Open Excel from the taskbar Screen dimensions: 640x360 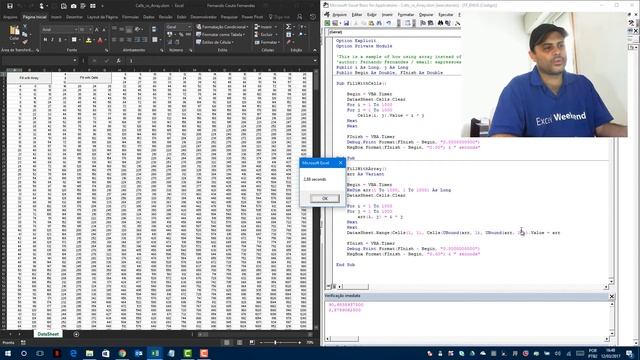click(x=155, y=353)
